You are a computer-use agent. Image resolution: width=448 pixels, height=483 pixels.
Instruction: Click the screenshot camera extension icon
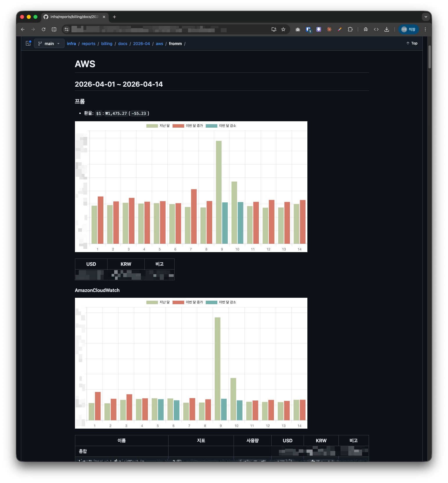[298, 29]
